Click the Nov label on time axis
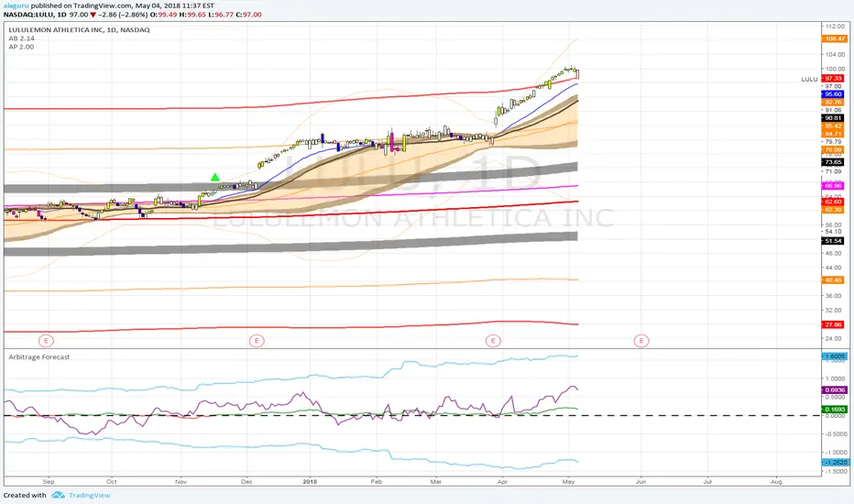 [181, 482]
